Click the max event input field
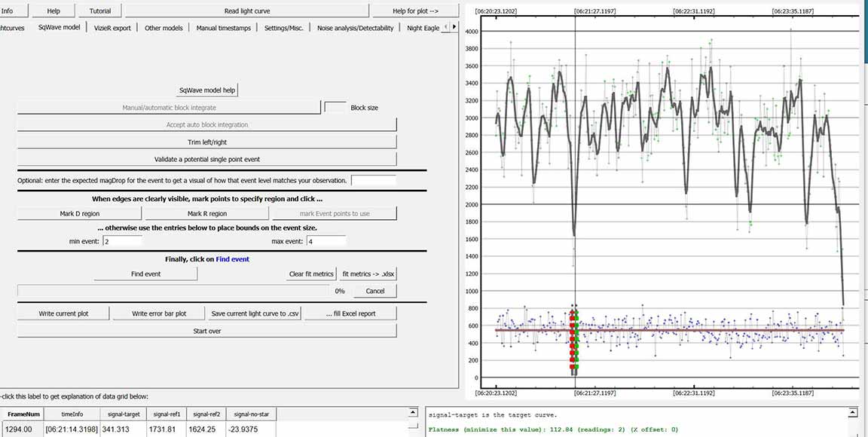Image resolution: width=868 pixels, height=437 pixels. click(x=325, y=241)
